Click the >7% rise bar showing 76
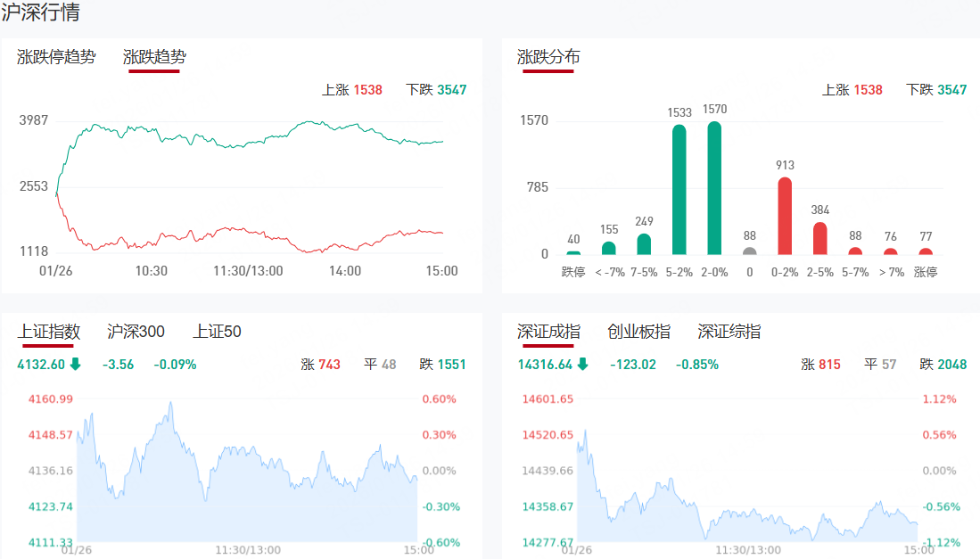 [x=891, y=251]
